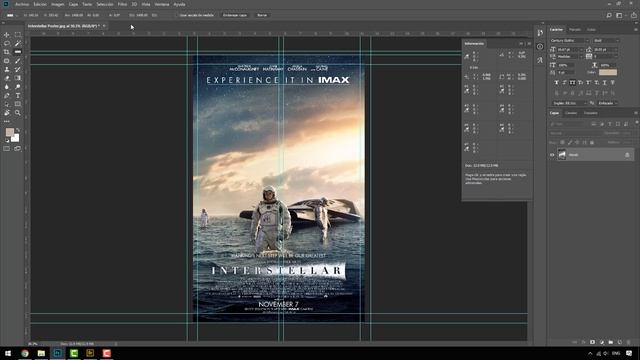The image size is (640, 360).
Task: Open the Ventana menu
Action: (162, 4)
